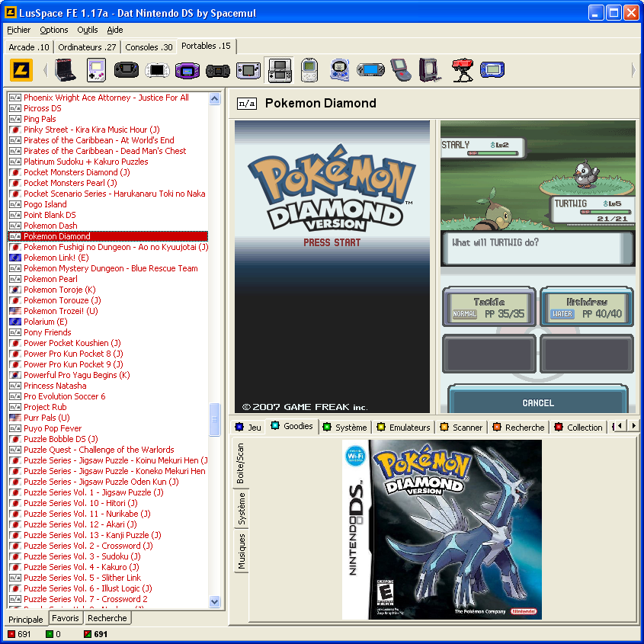
Task: Open the Emulateurs tab
Action: click(x=403, y=427)
